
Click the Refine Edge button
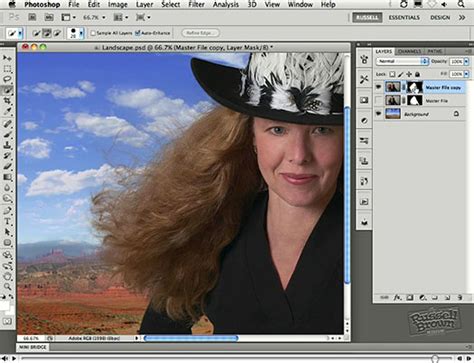(200, 33)
